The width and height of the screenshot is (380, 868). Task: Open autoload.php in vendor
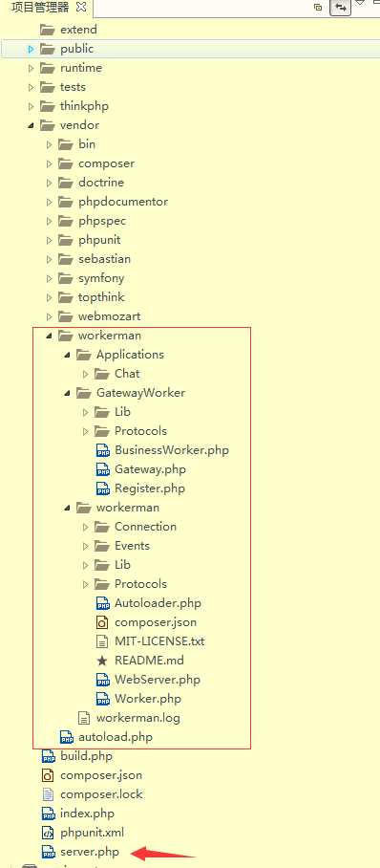[116, 737]
